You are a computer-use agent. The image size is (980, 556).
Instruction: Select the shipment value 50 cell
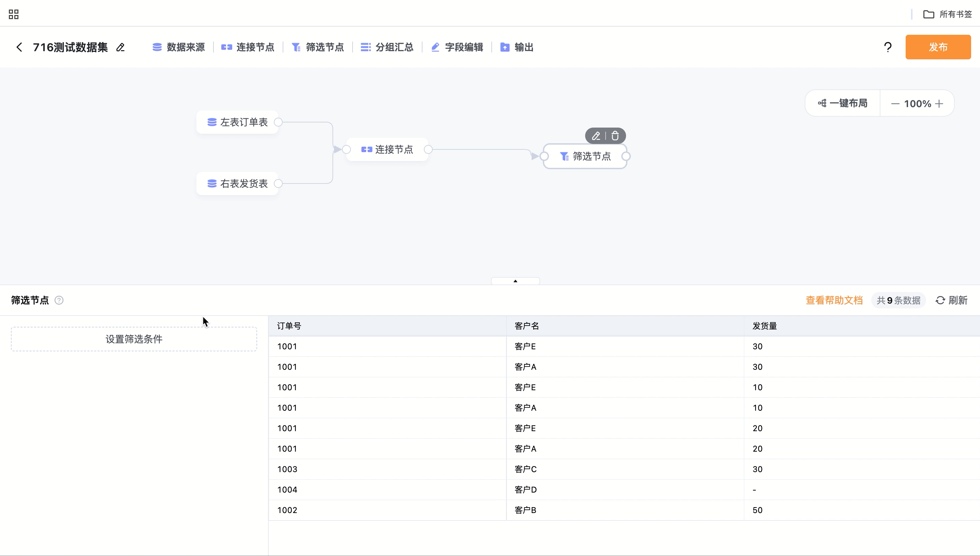[x=862, y=510]
